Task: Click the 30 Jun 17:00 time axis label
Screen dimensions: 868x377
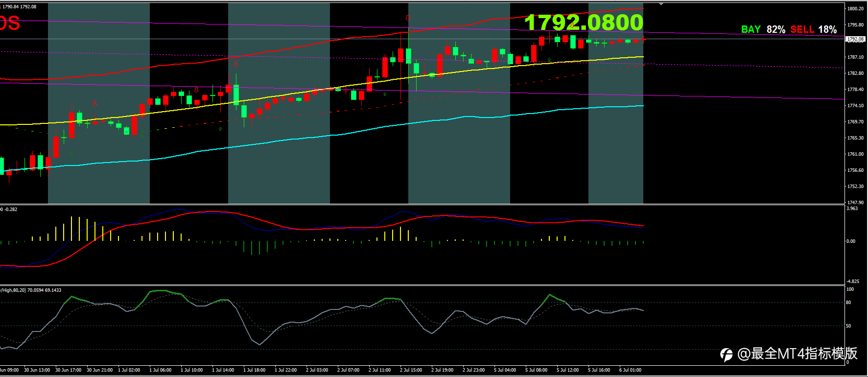Action: [68, 370]
